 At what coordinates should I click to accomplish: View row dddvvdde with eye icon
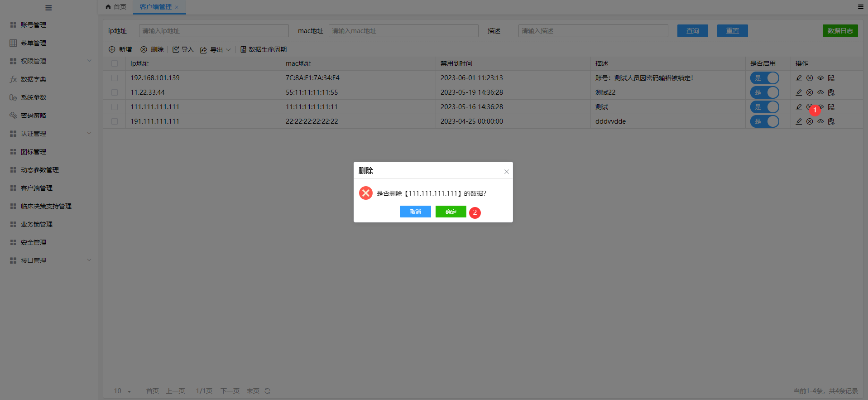click(820, 121)
